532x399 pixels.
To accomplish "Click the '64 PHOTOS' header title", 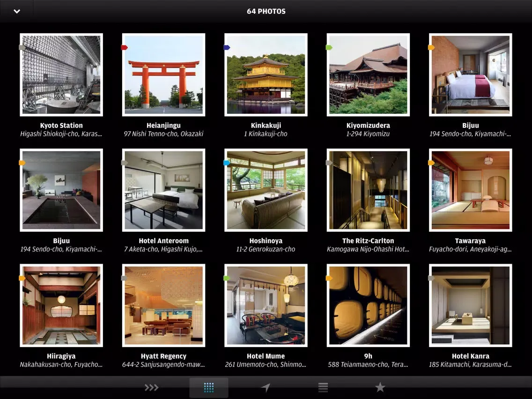I will click(x=266, y=11).
